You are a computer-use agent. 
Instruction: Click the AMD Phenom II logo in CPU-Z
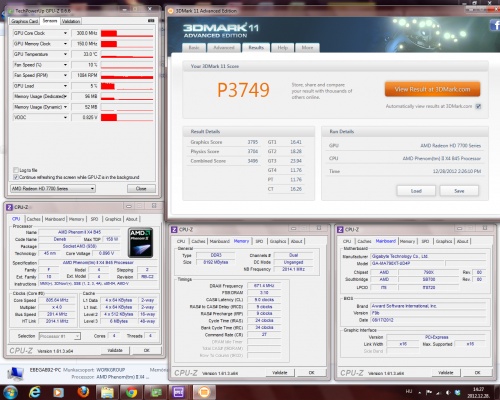(141, 243)
